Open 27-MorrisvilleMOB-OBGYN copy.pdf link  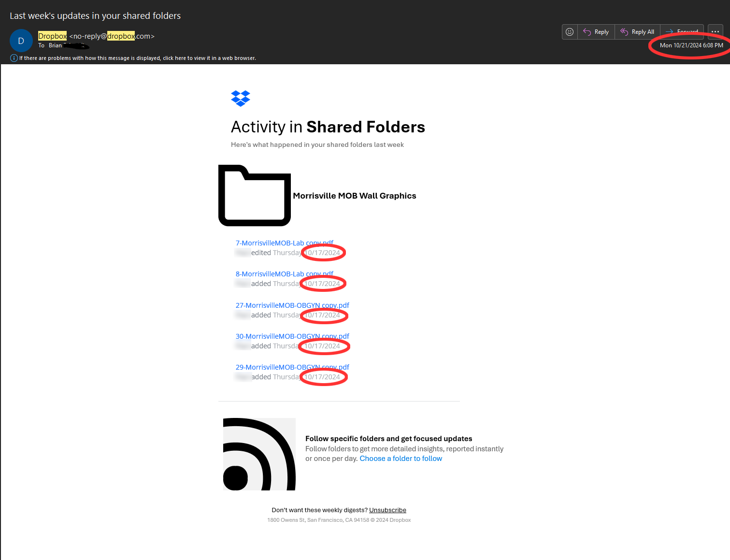tap(292, 305)
